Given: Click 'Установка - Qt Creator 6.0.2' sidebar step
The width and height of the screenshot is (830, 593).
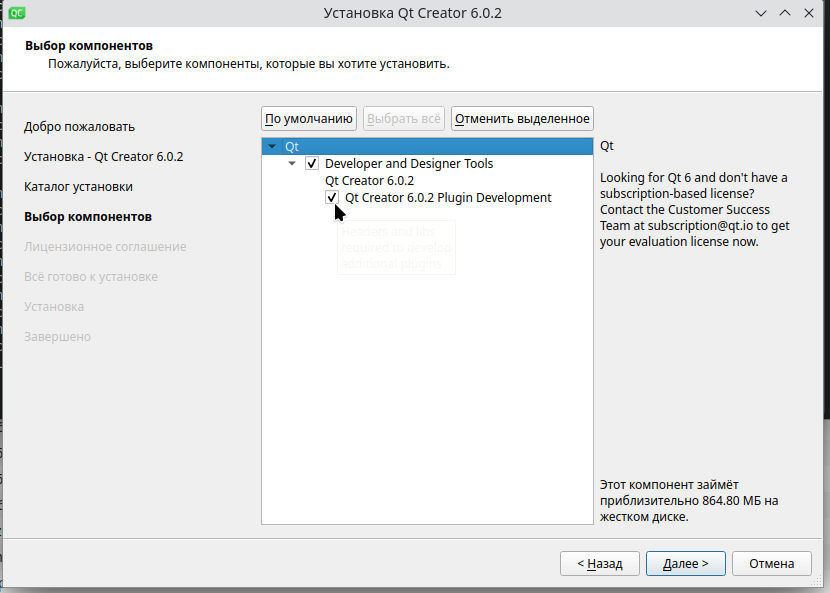Looking at the screenshot, I should (103, 157).
